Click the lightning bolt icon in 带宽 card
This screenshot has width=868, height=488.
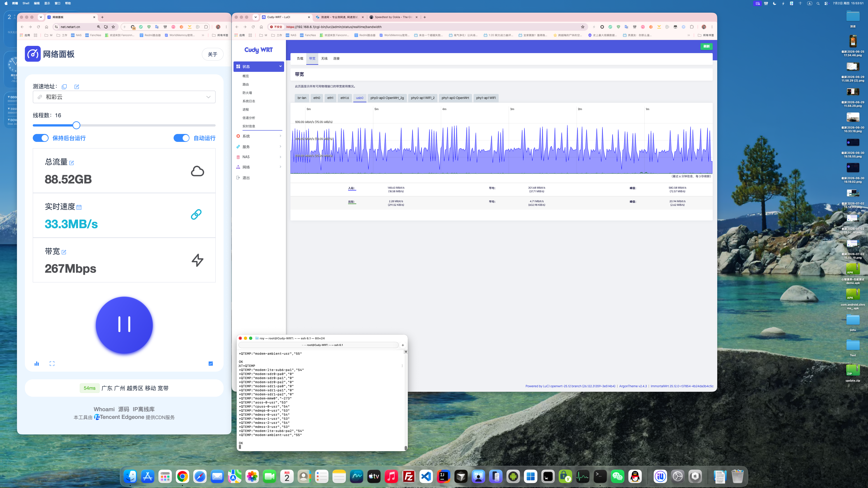click(198, 260)
